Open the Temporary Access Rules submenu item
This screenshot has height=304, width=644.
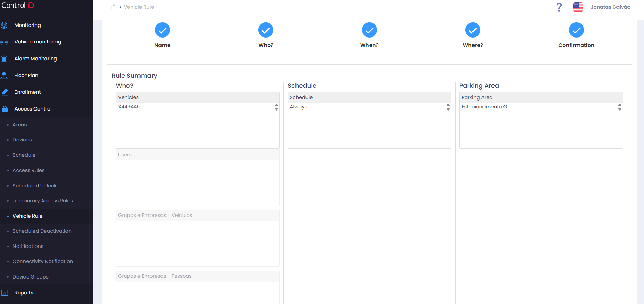coord(43,201)
